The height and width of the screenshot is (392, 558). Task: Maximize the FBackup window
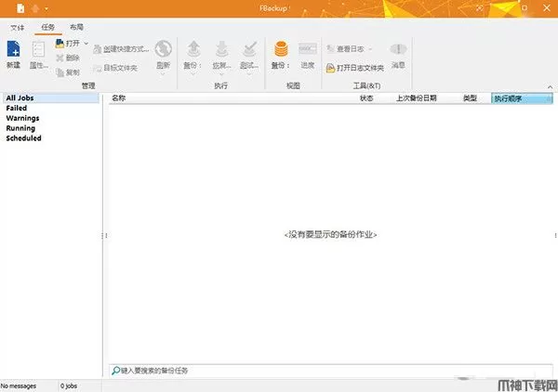[x=525, y=7]
